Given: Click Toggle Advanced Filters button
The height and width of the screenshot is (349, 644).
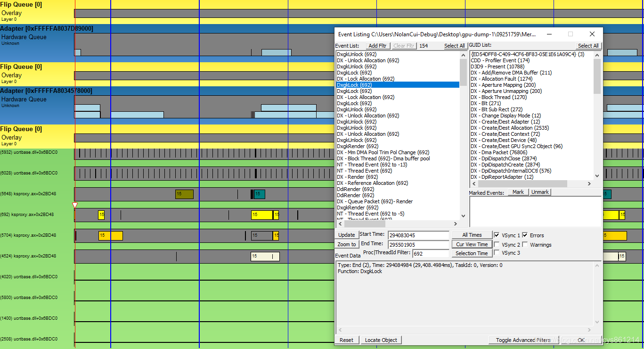Looking at the screenshot, I should pyautogui.click(x=523, y=340).
